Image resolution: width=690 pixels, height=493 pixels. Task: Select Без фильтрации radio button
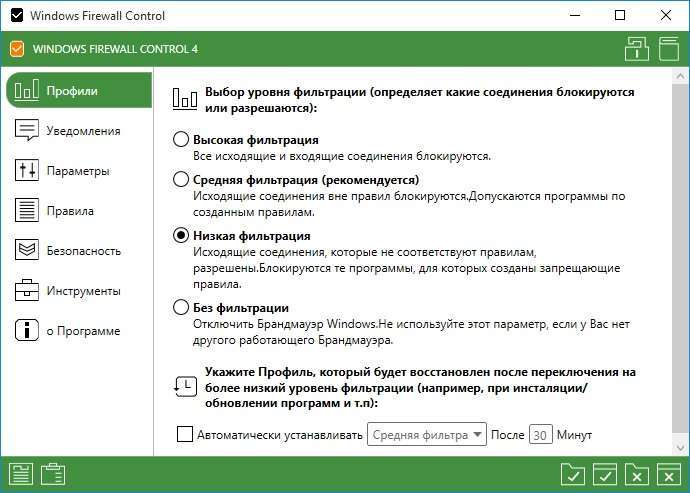click(181, 308)
